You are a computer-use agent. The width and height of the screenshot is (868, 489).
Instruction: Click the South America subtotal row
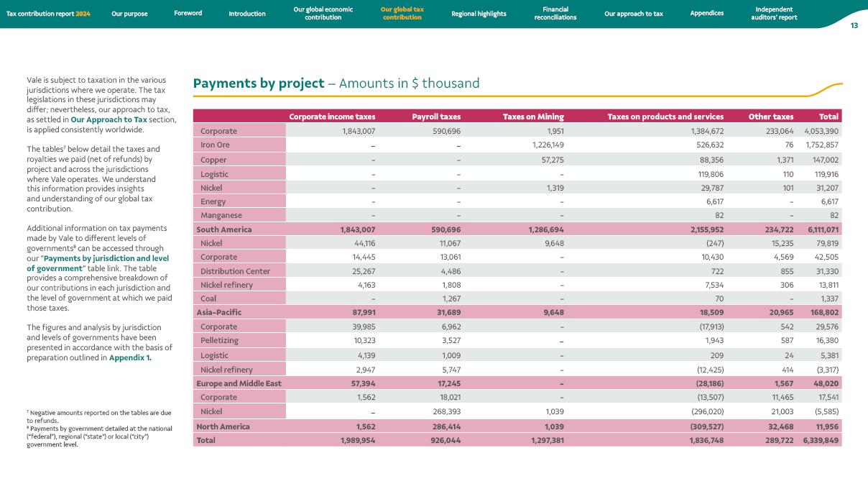(x=223, y=229)
